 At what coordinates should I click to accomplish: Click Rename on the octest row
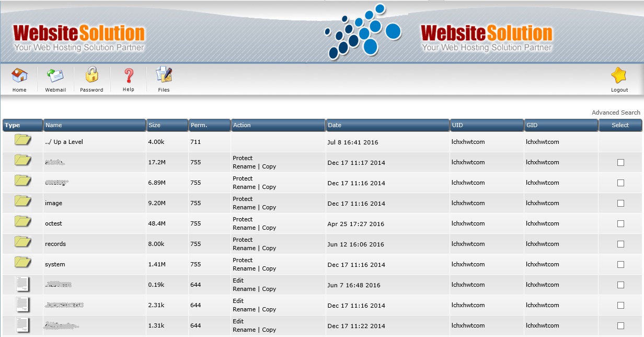(244, 228)
